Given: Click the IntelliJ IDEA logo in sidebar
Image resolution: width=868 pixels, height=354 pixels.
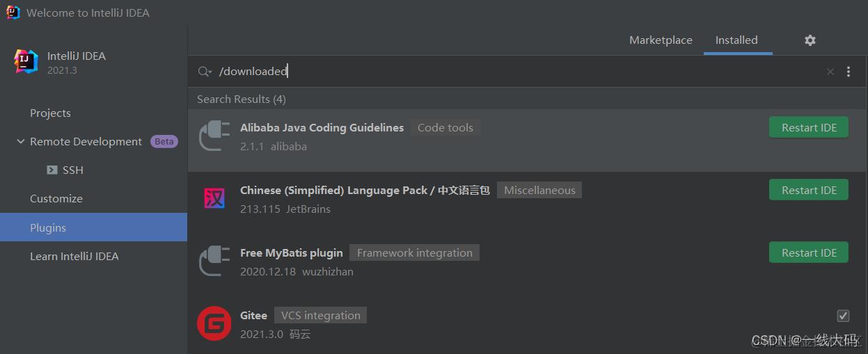Looking at the screenshot, I should [26, 62].
